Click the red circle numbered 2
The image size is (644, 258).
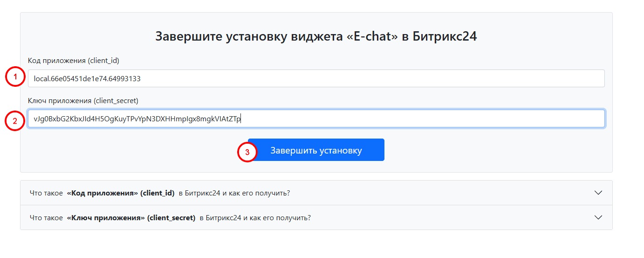click(15, 121)
